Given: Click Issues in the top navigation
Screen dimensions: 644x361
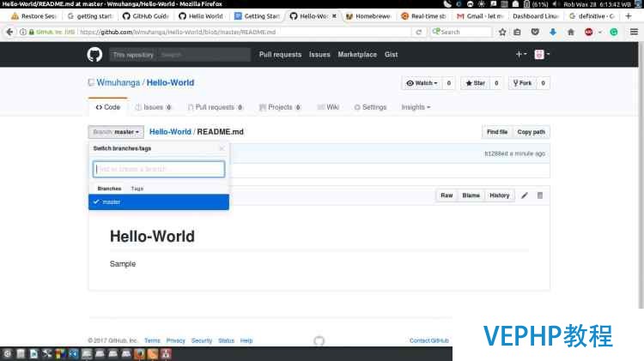Looking at the screenshot, I should click(x=319, y=55).
